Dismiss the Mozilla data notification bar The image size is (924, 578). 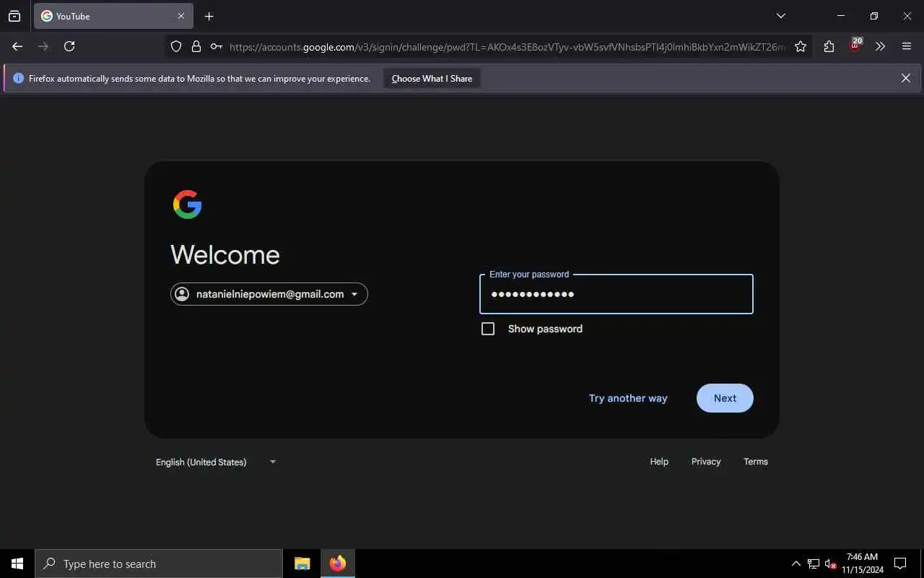[906, 78]
